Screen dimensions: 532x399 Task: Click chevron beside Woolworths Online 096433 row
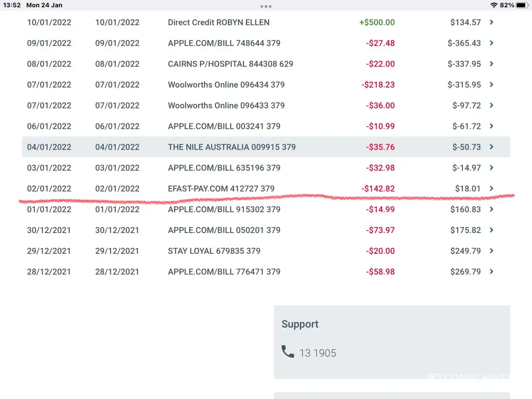pos(491,105)
